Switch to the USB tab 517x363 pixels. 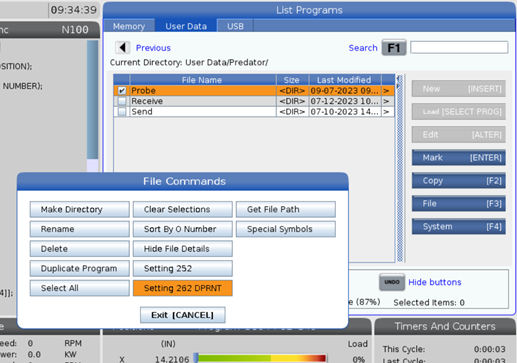pos(235,26)
